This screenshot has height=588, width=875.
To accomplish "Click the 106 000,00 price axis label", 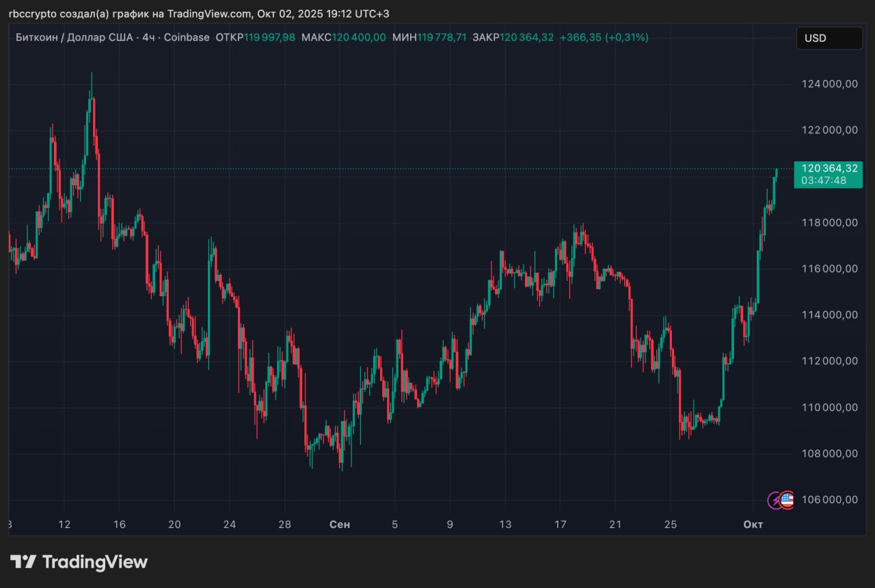I will point(829,500).
